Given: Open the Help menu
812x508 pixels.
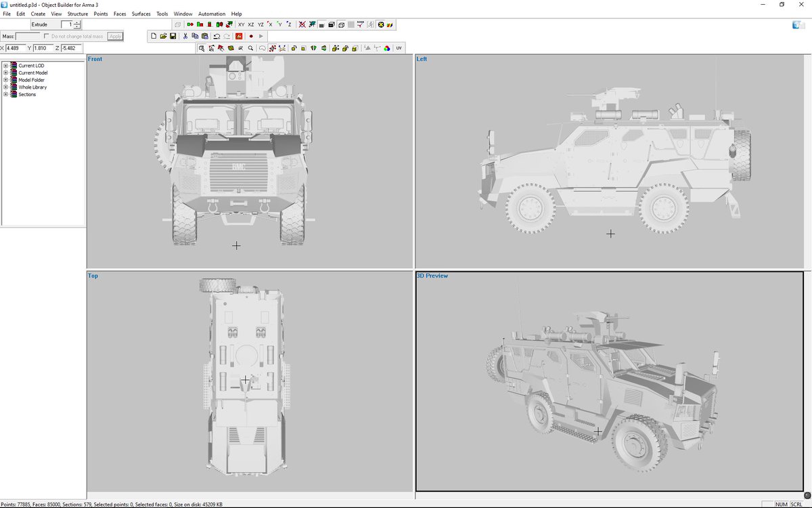Looking at the screenshot, I should point(236,14).
